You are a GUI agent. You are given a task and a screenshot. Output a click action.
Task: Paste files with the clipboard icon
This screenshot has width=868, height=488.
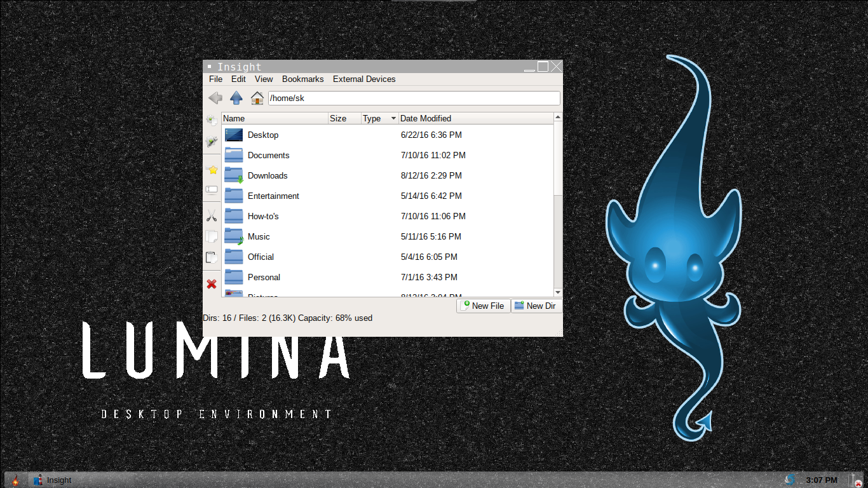pos(212,257)
